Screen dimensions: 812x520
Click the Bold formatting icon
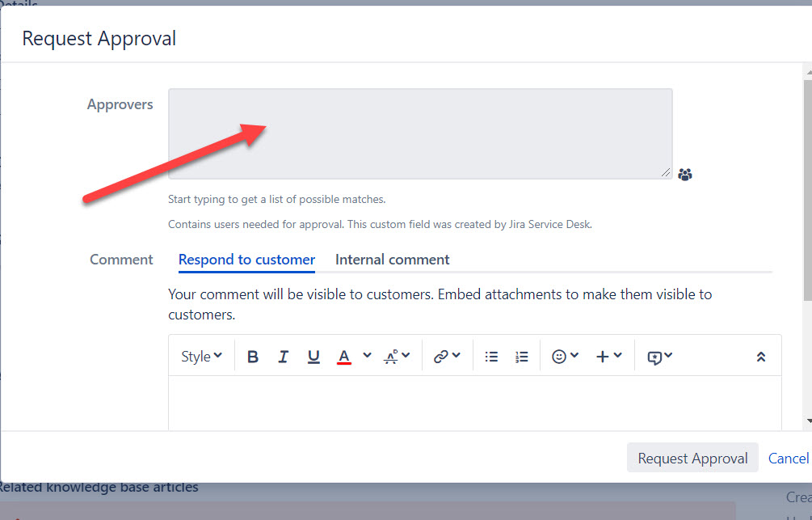[x=253, y=357]
